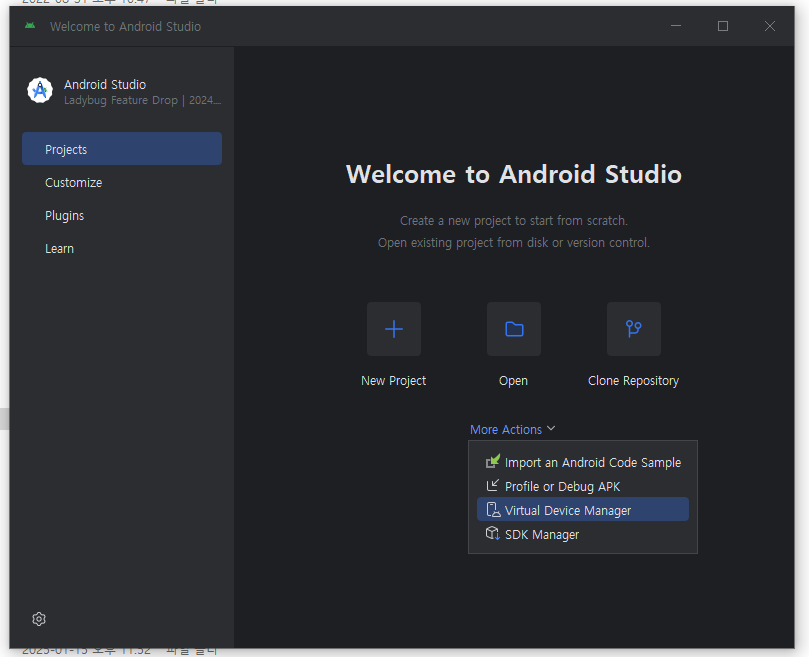
Task: Click the Android Studio logo in sidebar
Action: [40, 90]
